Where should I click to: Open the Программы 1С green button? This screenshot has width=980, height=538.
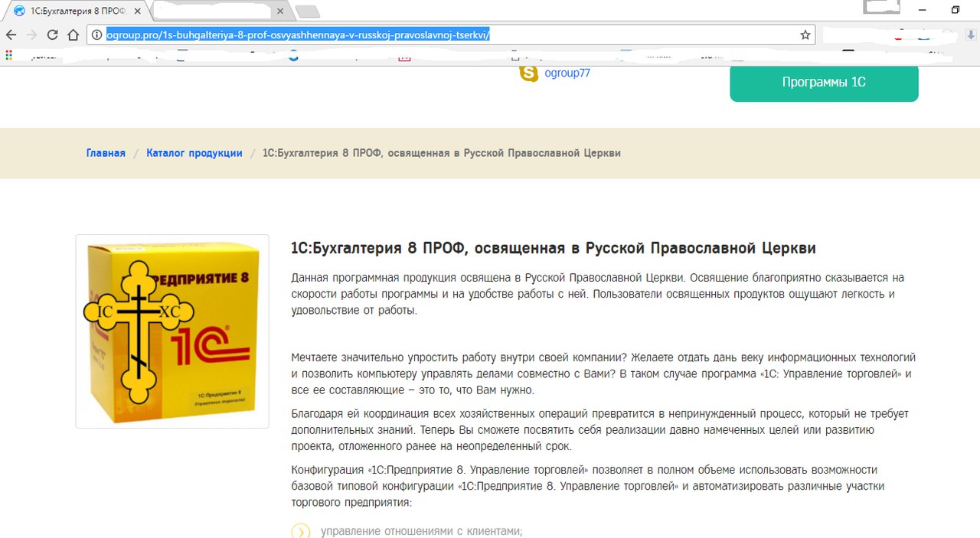click(x=824, y=83)
